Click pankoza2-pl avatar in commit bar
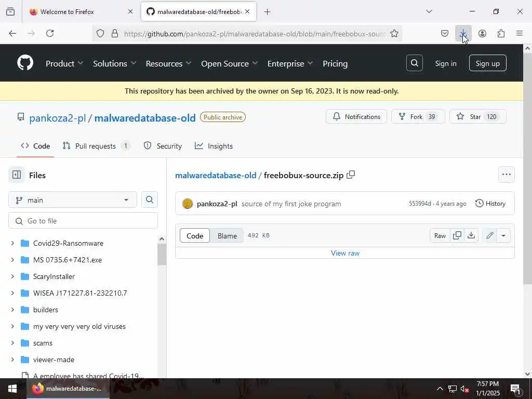The width and height of the screenshot is (532, 399). (187, 204)
